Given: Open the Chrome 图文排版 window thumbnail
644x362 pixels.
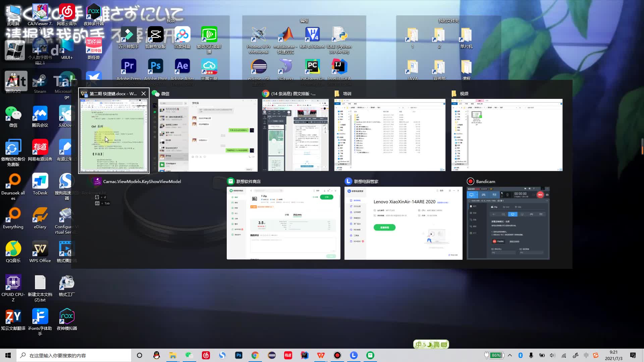Looking at the screenshot, I should (295, 135).
